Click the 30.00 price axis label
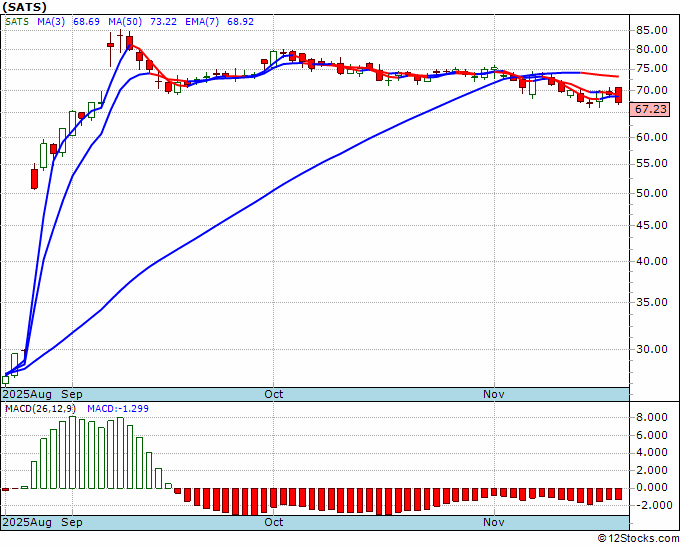680x546 pixels. coord(651,349)
